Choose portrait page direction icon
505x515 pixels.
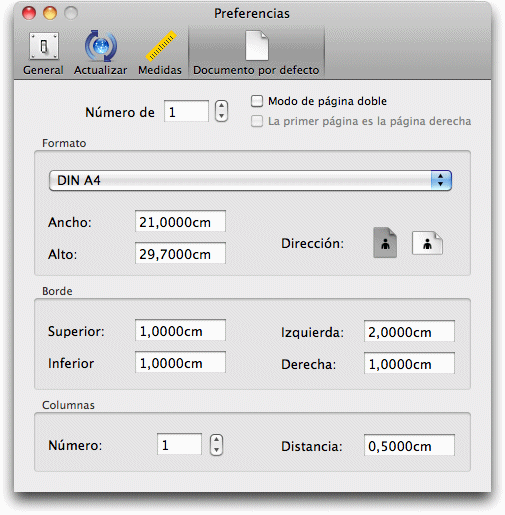385,243
